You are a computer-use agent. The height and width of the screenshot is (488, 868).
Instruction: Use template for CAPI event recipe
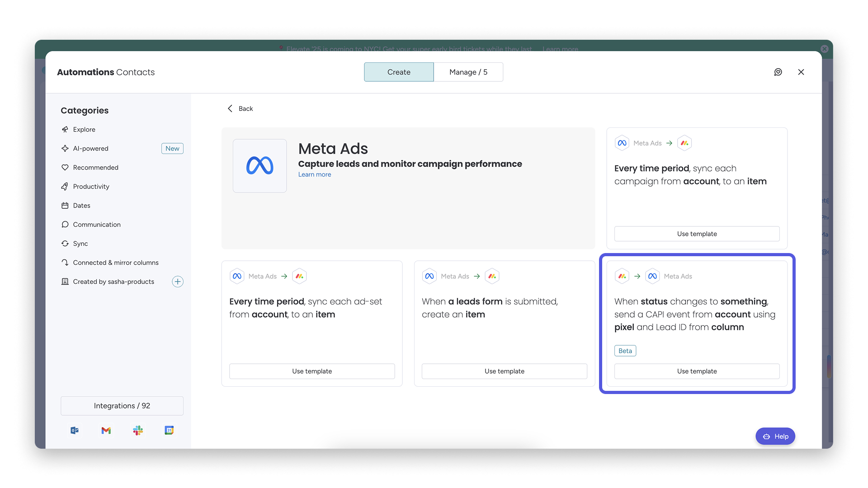click(x=697, y=371)
